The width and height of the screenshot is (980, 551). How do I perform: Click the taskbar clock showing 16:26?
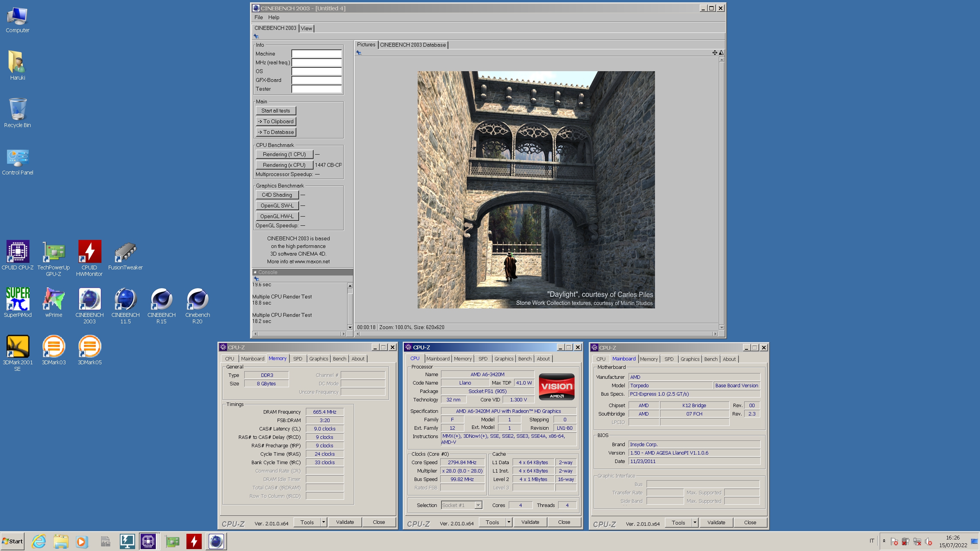pos(953,541)
